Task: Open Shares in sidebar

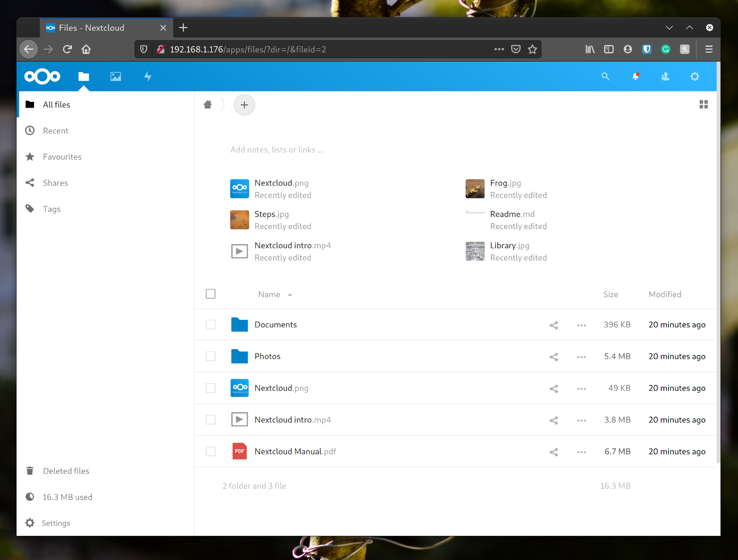Action: pos(106,182)
